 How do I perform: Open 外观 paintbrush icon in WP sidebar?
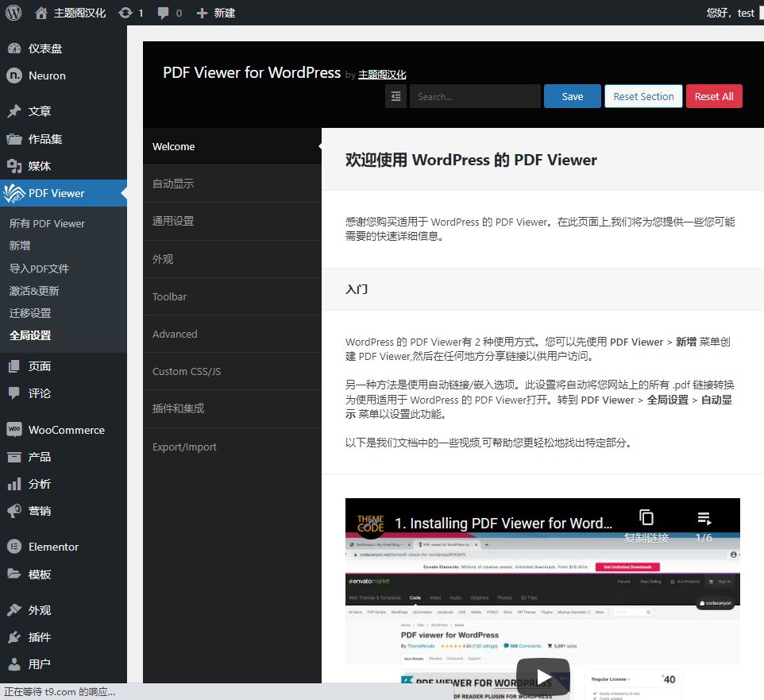tap(14, 610)
